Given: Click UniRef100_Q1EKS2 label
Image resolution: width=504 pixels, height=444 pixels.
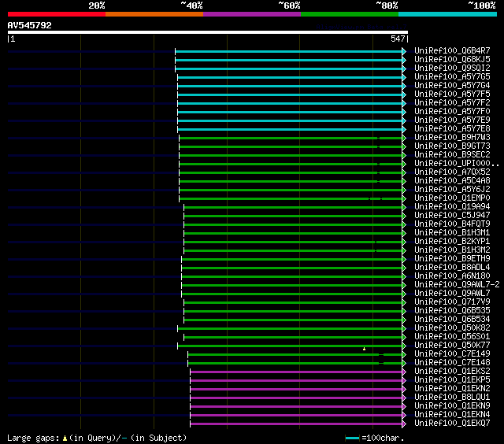Looking at the screenshot, I should click(x=452, y=372).
